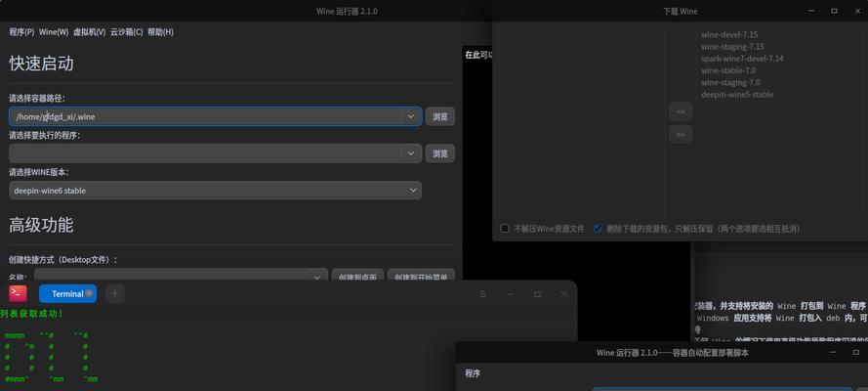Close the terminal window
This screenshot has height=391, width=868.
(563, 294)
